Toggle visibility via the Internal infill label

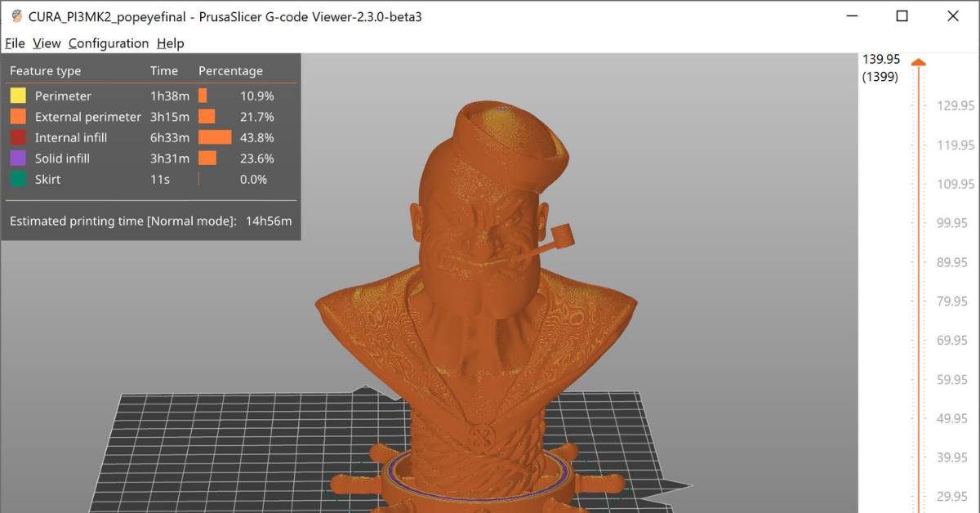[71, 138]
